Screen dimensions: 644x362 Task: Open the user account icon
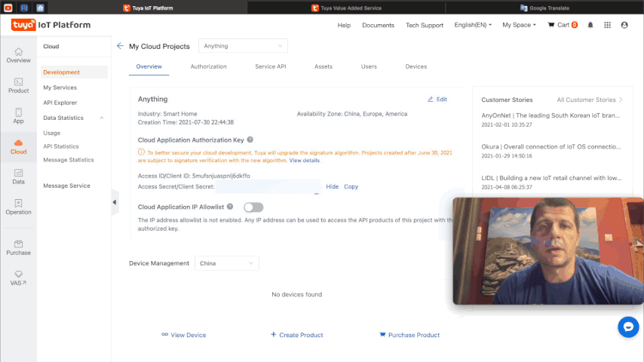coord(624,25)
